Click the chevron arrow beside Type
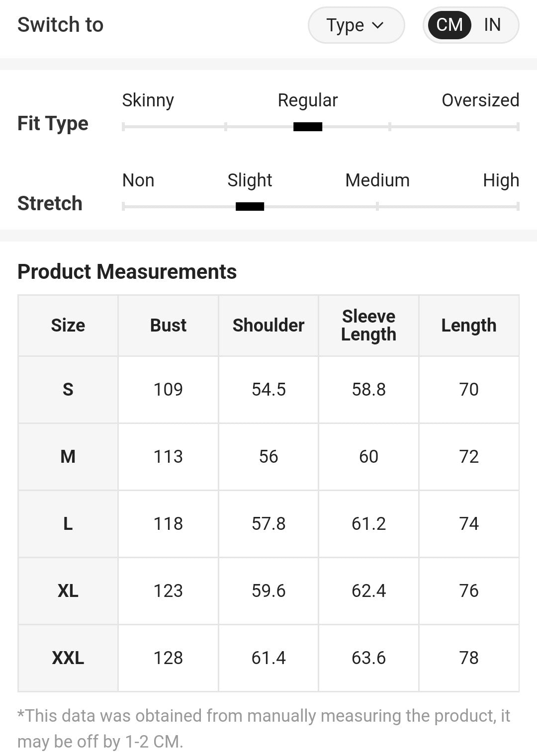 [378, 25]
